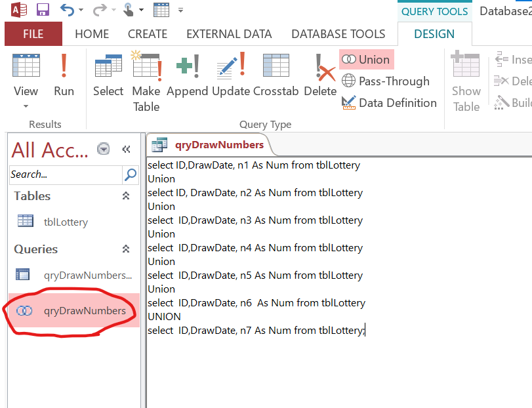Click the SQL line selecting n1 As Num

(x=254, y=165)
